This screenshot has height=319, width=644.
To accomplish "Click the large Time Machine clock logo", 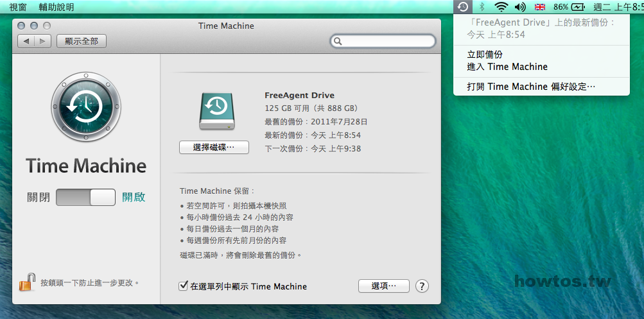I will coord(86,107).
